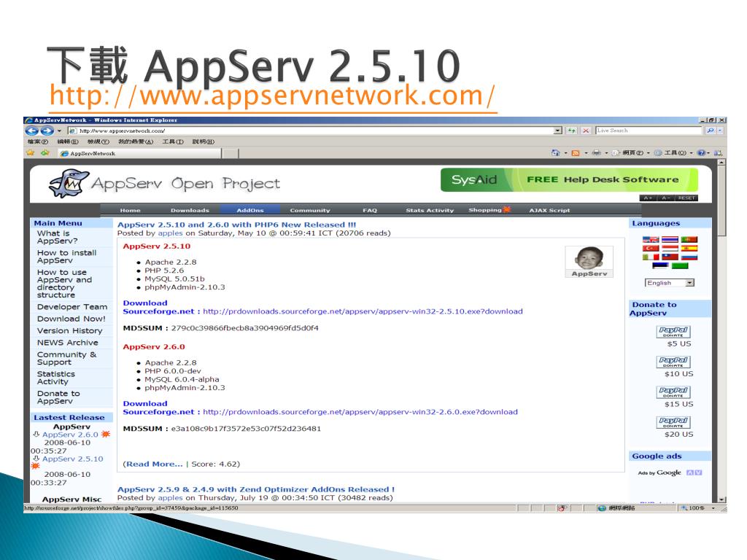747x560 pixels.
Task: Click 'Statistics Activity' menu link
Action: coord(55,378)
